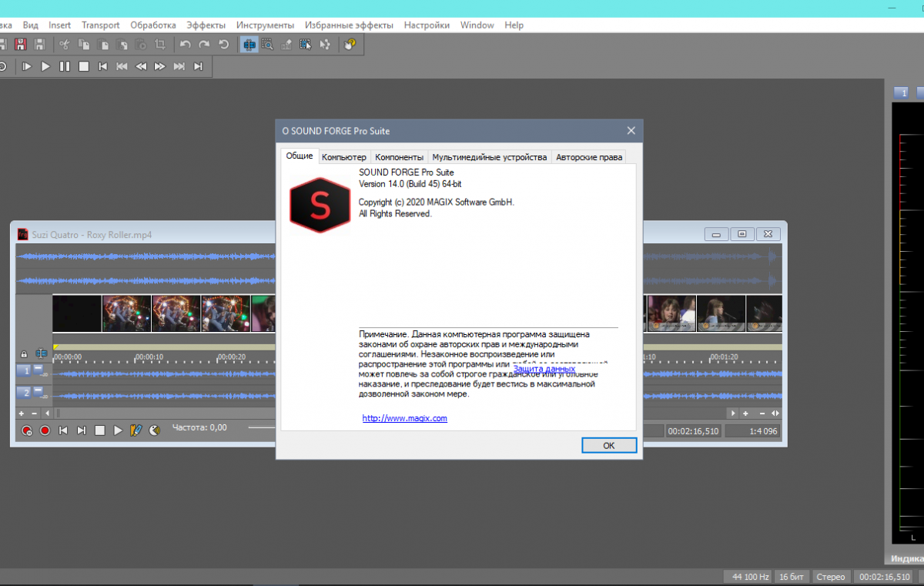The width and height of the screenshot is (924, 586).
Task: Click the video thumbnail strip first colorful frame
Action: 126,314
